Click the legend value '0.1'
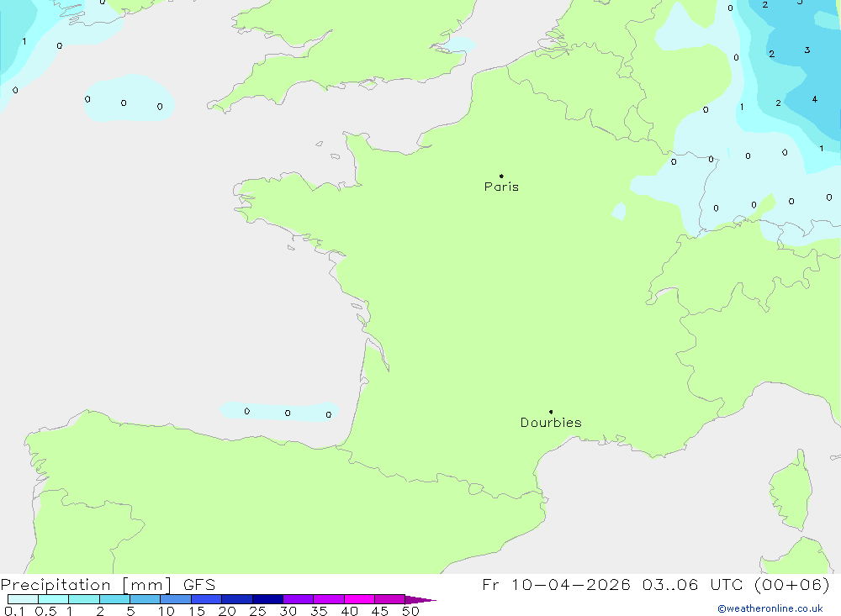This screenshot has width=841, height=616. click(x=14, y=611)
